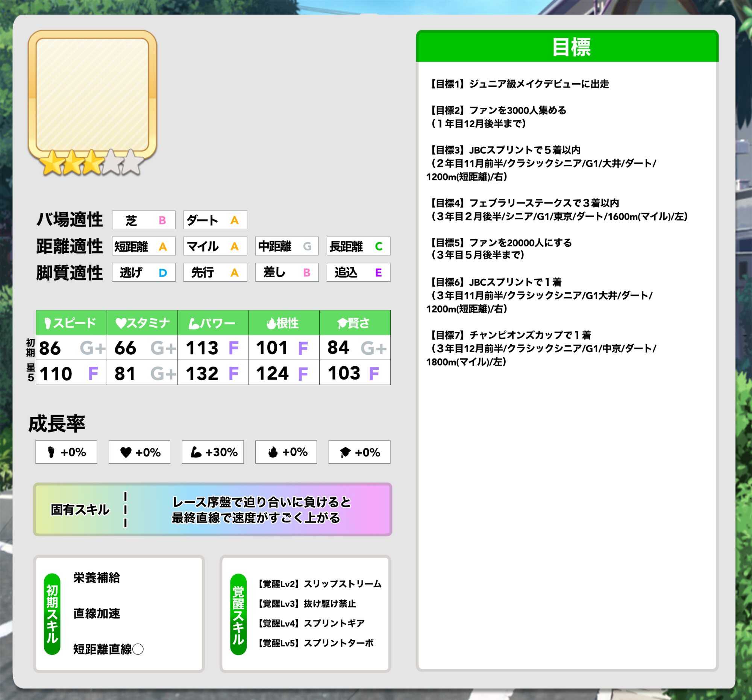
Task: Click 覚醒Lv4 スプリントギア skill
Action: (x=311, y=623)
